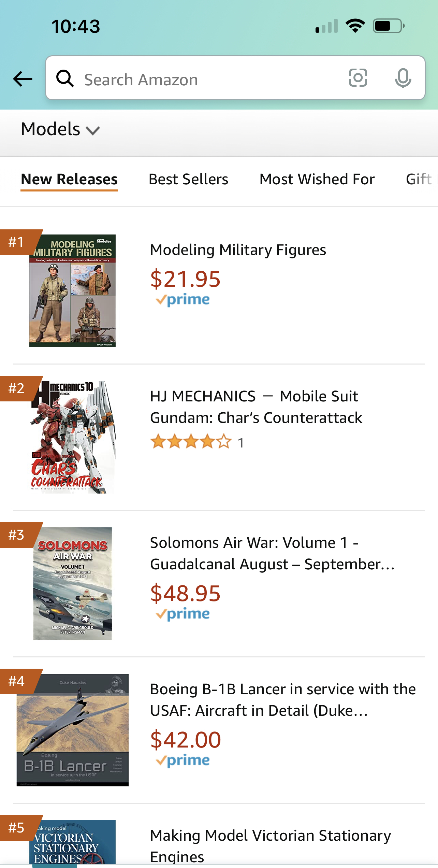
Task: Click the Search Amazon input field
Action: click(211, 80)
